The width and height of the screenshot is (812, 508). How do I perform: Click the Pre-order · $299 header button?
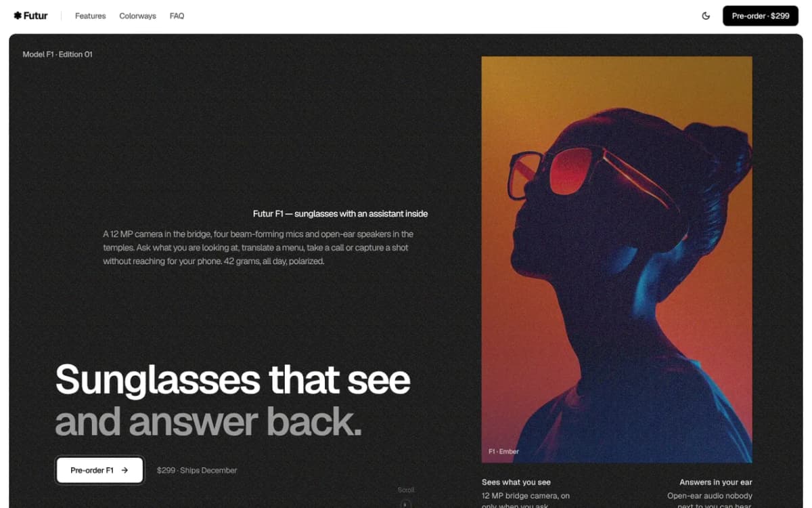point(761,16)
